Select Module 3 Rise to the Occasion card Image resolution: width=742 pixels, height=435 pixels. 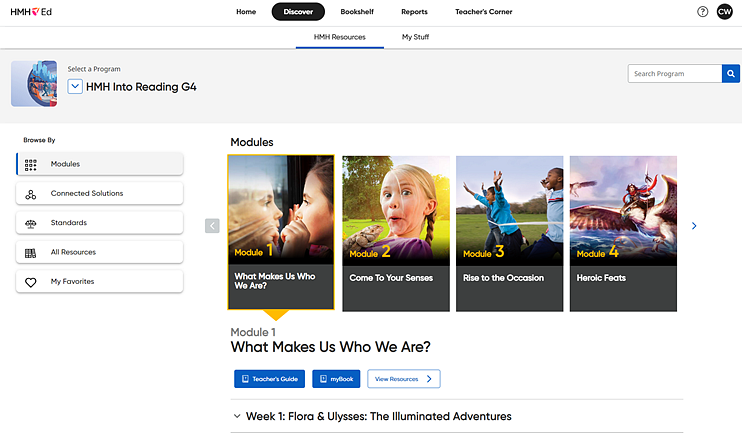coord(510,233)
